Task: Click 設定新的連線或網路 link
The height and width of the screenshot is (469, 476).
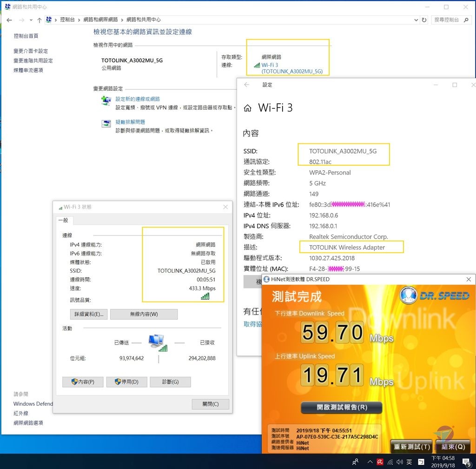Action: click(138, 99)
